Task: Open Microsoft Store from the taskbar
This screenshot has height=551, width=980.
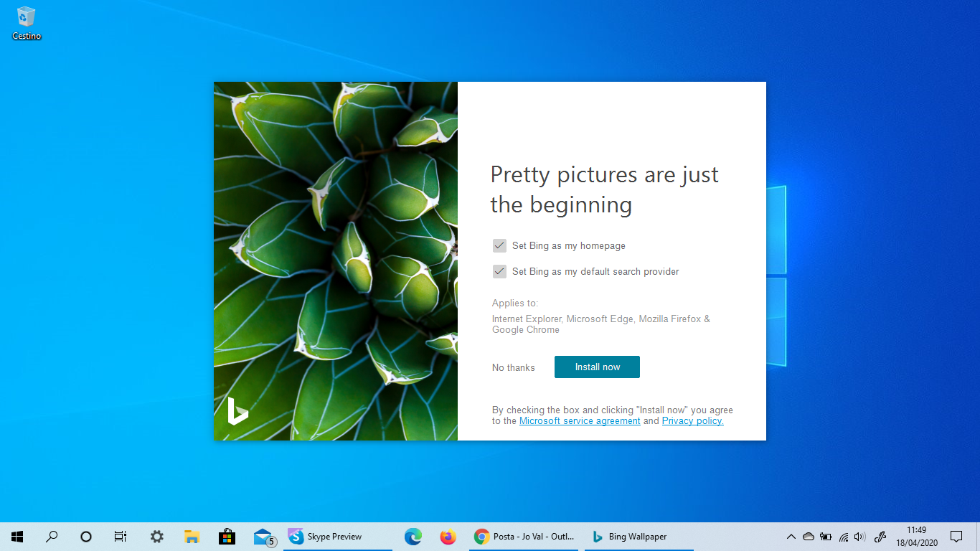Action: (x=227, y=537)
